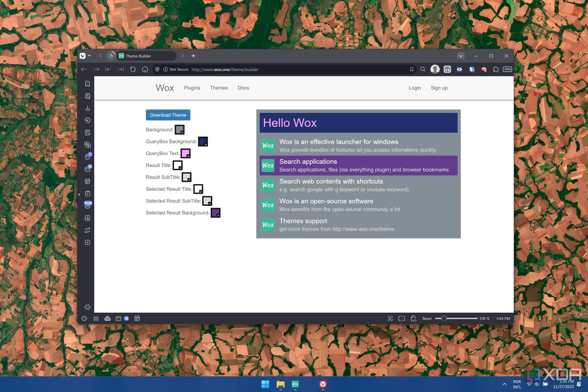Click the reload page icon

pyautogui.click(x=133, y=69)
